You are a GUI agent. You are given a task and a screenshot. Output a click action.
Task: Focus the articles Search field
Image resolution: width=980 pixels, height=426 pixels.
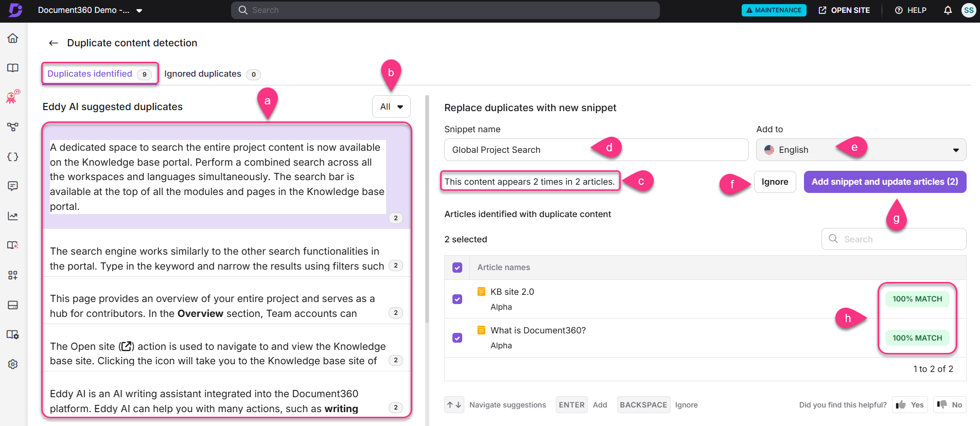894,239
